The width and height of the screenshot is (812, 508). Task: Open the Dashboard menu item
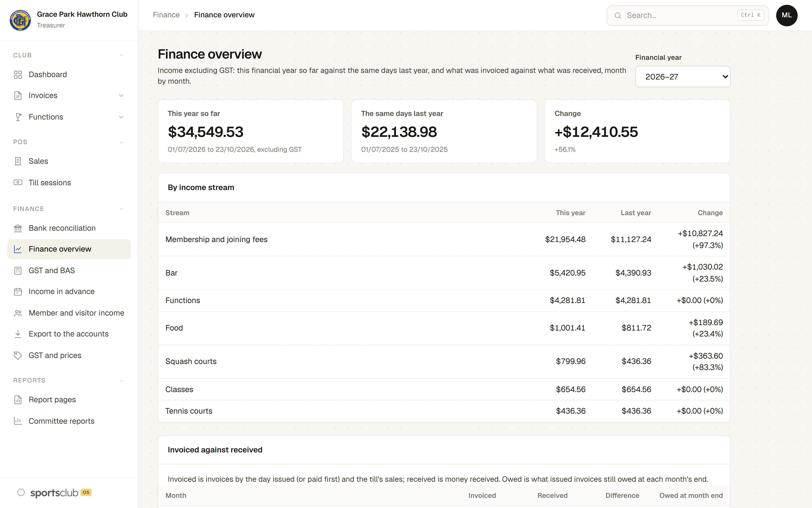click(x=69, y=75)
